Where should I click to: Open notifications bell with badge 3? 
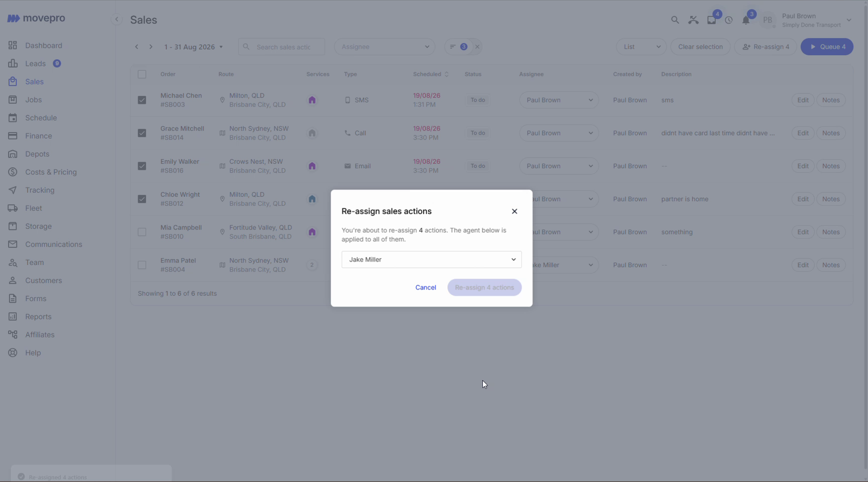click(746, 20)
